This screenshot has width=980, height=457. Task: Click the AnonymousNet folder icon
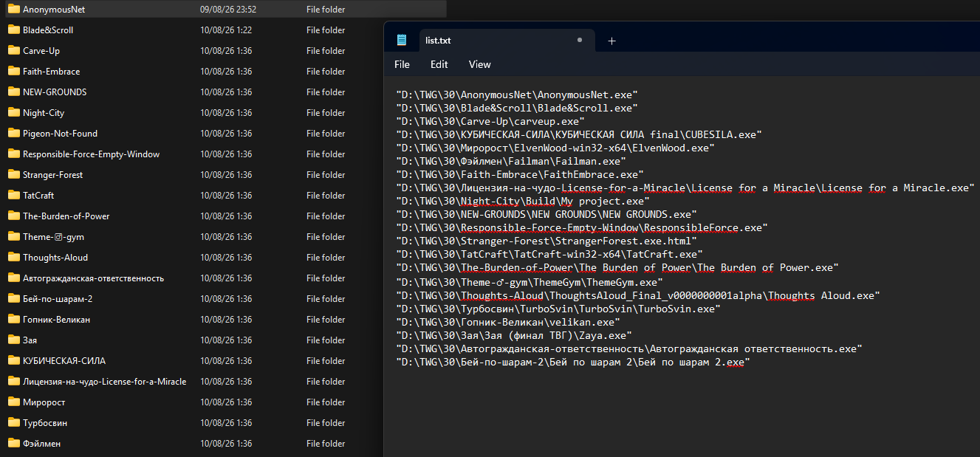click(13, 10)
